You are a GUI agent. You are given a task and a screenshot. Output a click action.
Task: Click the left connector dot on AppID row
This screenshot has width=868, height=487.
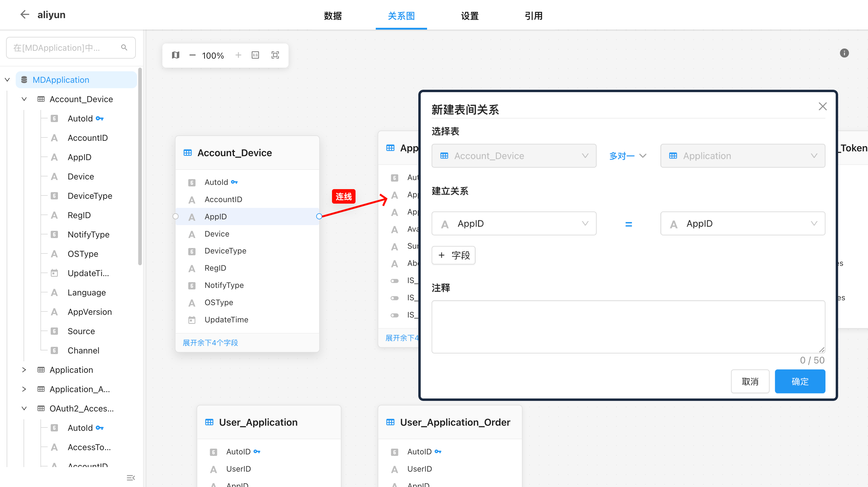(x=176, y=216)
